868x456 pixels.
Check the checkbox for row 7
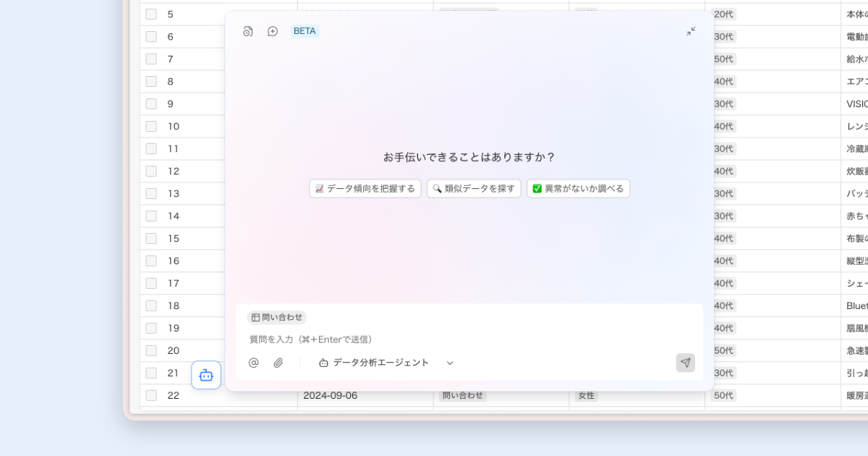(x=151, y=59)
